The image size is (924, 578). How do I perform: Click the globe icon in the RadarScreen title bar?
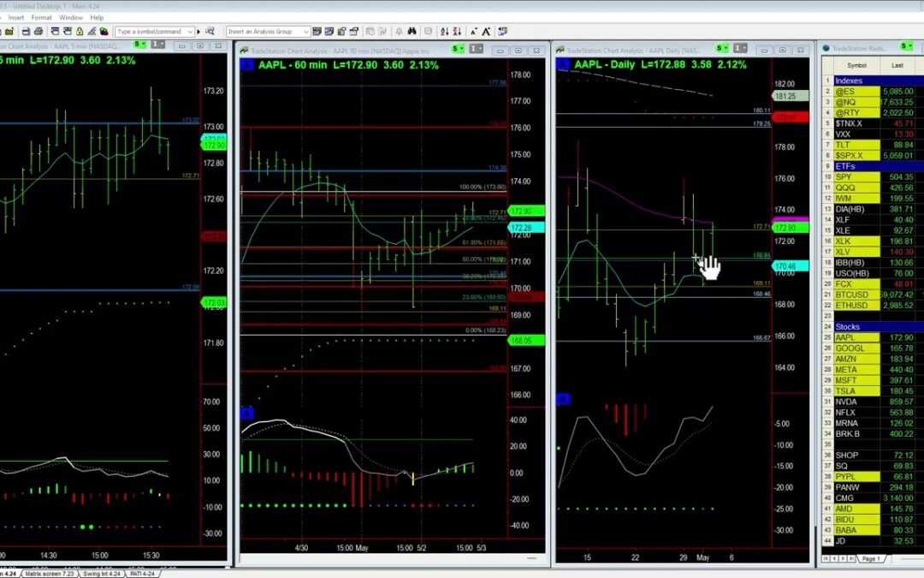click(x=826, y=48)
